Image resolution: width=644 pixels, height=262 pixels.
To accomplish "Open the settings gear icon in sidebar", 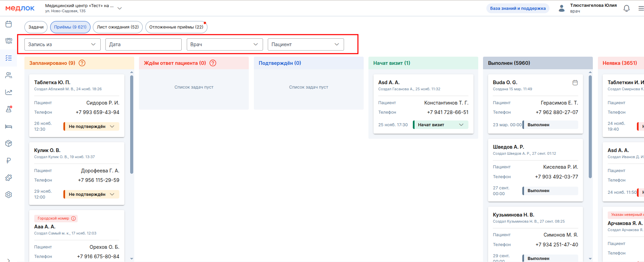I will point(9,195).
